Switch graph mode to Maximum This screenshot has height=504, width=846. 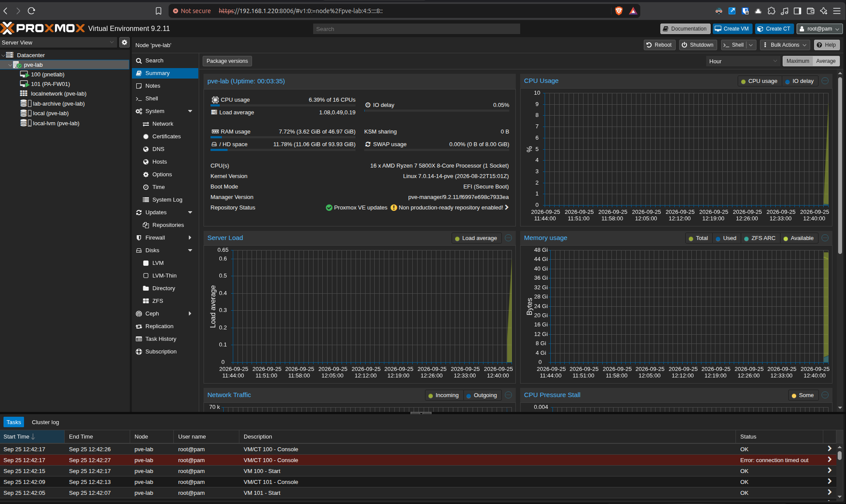click(798, 61)
